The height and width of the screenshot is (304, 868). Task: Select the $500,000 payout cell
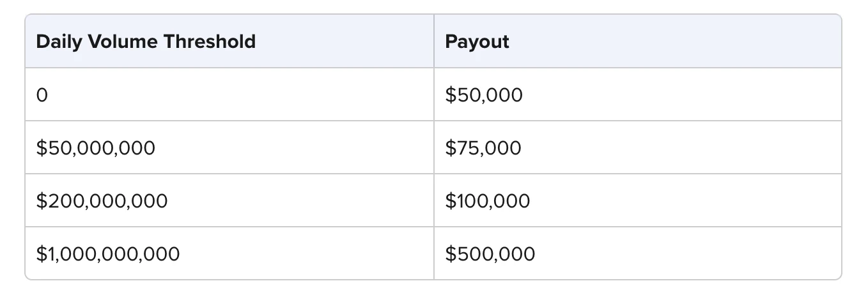[490, 254]
